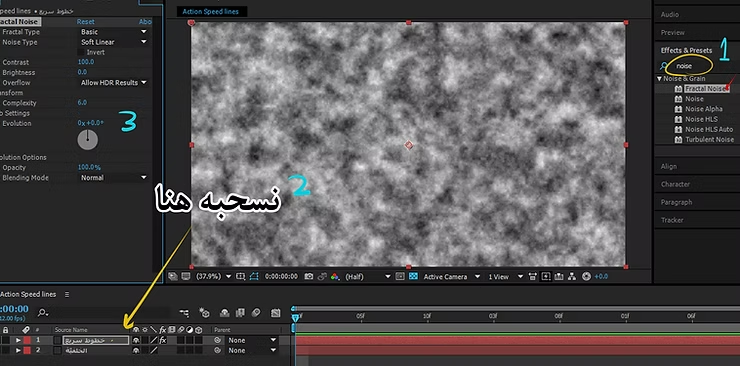Open parent dropdown None for layer 2
The width and height of the screenshot is (740, 366).
click(252, 350)
